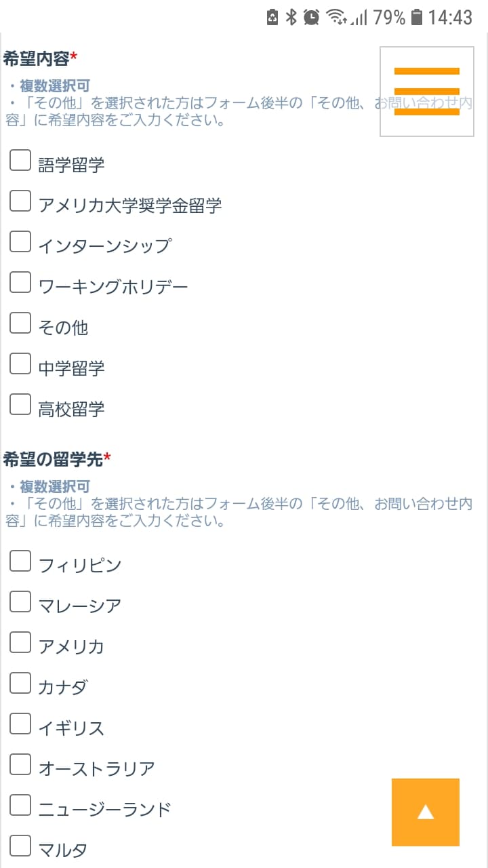488x868 pixels.
Task: Select the 中学留学 checkbox
Action: coord(20,364)
